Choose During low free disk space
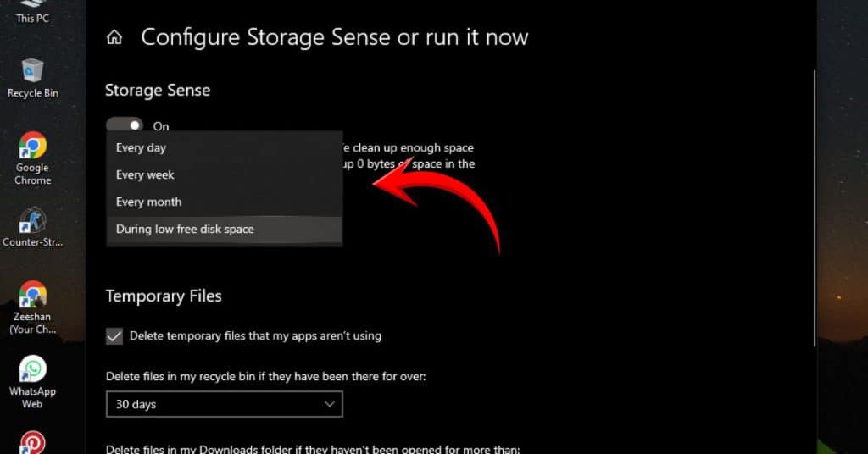Image resolution: width=868 pixels, height=454 pixels. (185, 230)
